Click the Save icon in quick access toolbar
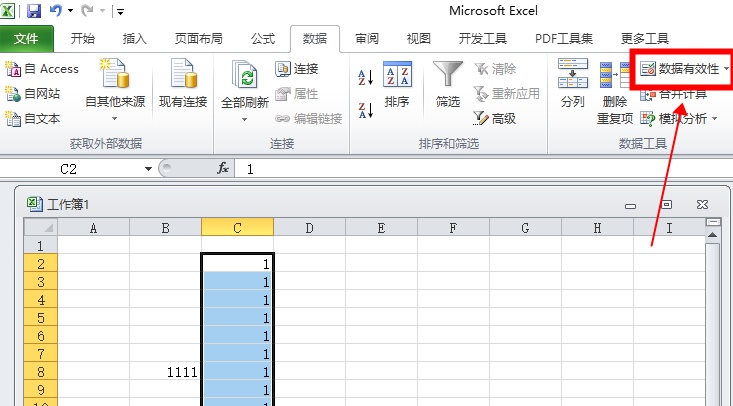The image size is (733, 406). tap(34, 11)
